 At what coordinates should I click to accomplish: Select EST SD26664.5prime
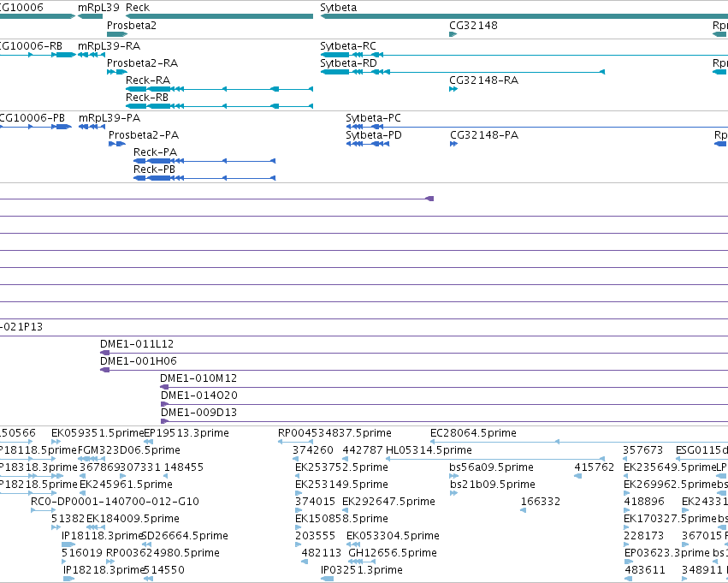click(x=185, y=536)
